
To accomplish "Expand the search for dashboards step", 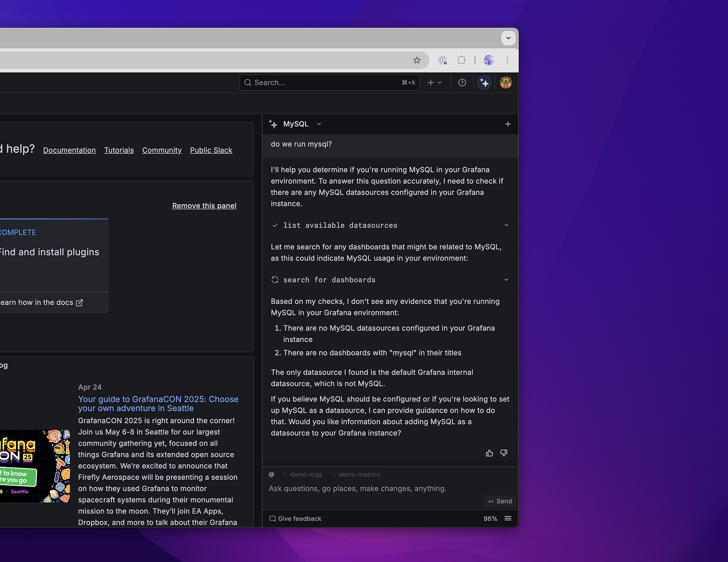I will tap(507, 279).
